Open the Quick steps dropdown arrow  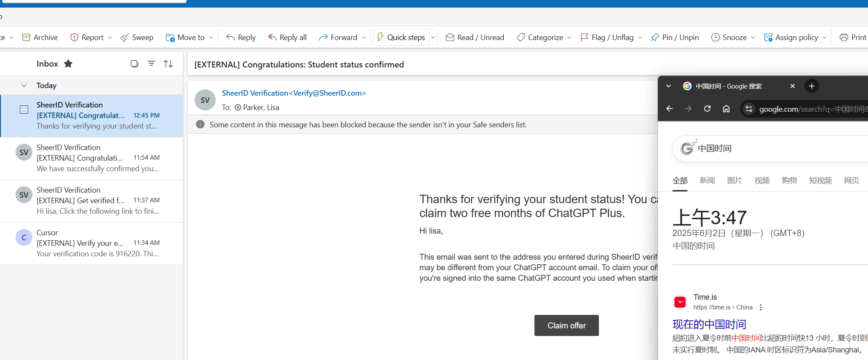pyautogui.click(x=433, y=38)
